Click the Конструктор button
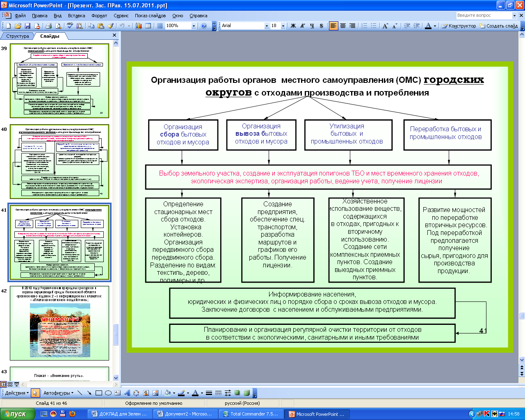525x420 pixels. [x=459, y=26]
